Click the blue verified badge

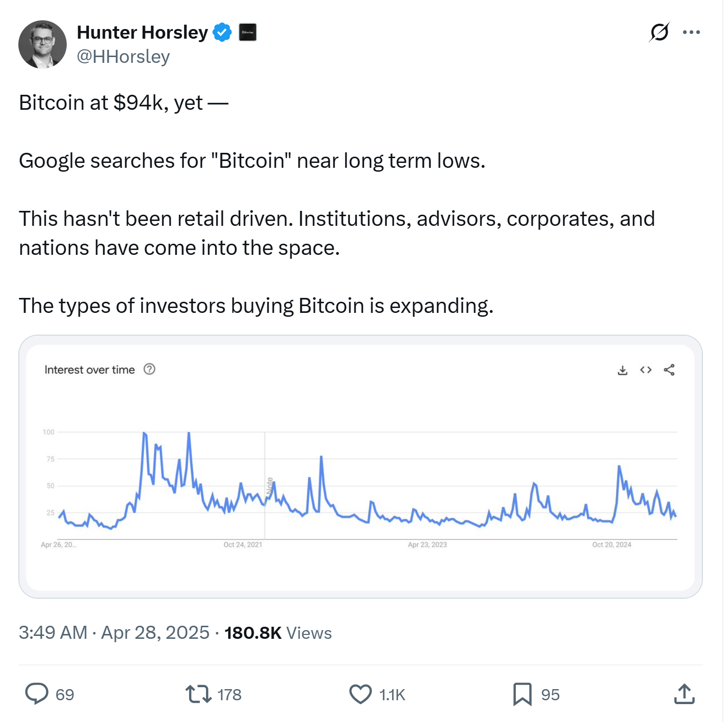click(222, 32)
